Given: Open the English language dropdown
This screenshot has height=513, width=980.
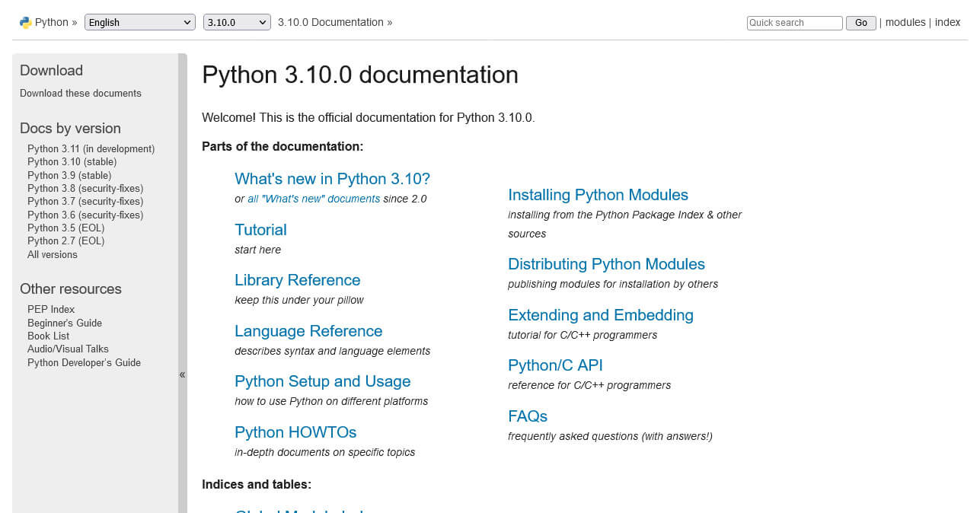Looking at the screenshot, I should coord(140,23).
